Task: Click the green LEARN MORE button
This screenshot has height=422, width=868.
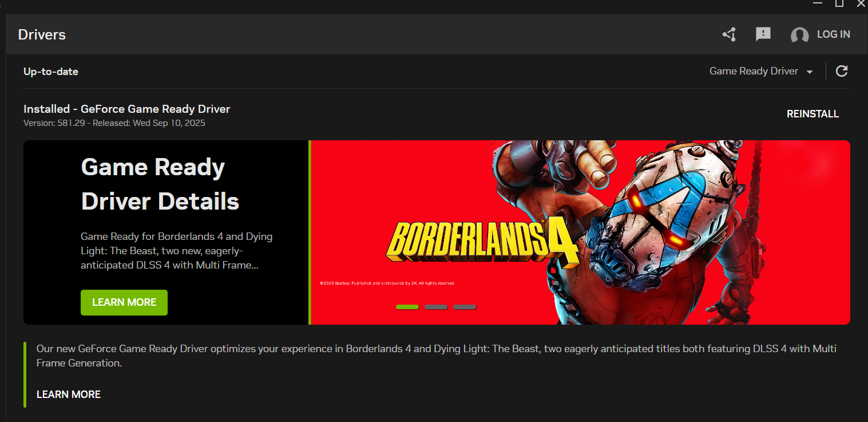Action: (124, 302)
